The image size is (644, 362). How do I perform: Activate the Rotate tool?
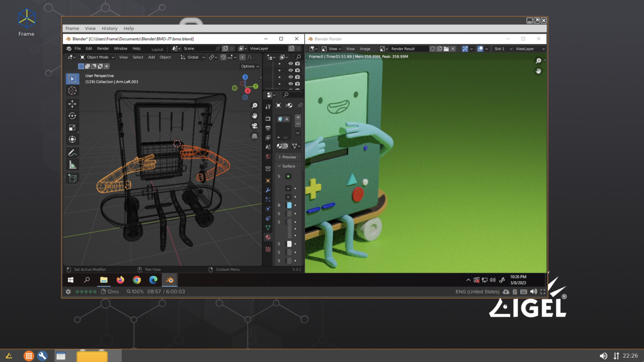72,115
